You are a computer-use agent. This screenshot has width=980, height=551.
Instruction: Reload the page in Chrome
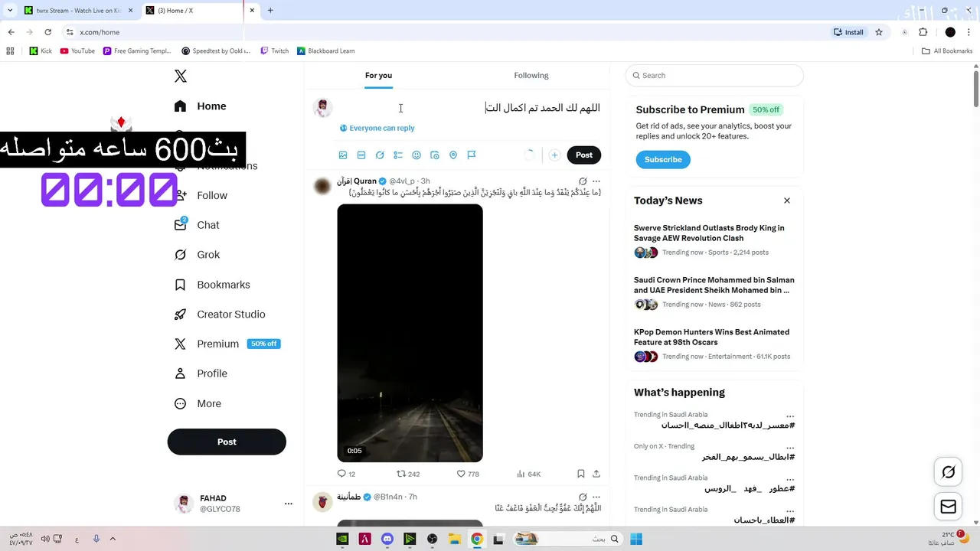(x=47, y=32)
